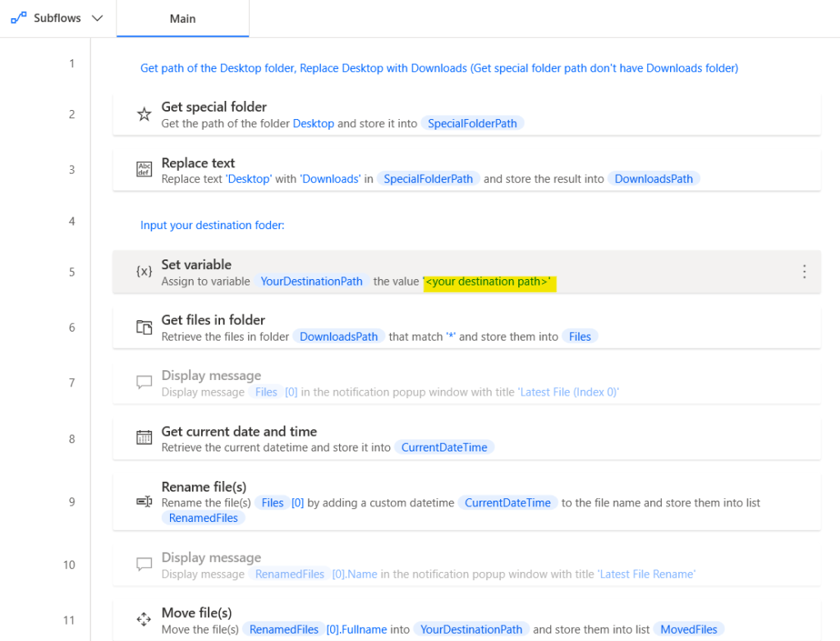Click the calendar icon for Get current date

pyautogui.click(x=144, y=438)
